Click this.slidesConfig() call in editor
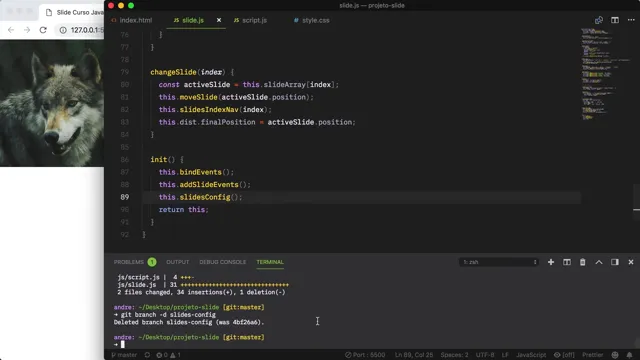Screen dimensions: 640x360 200,197
